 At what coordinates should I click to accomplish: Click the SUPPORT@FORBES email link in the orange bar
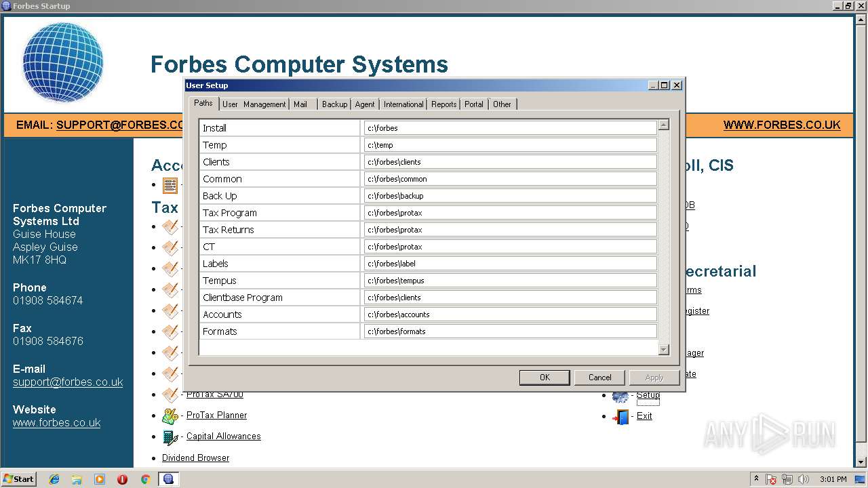[x=120, y=125]
